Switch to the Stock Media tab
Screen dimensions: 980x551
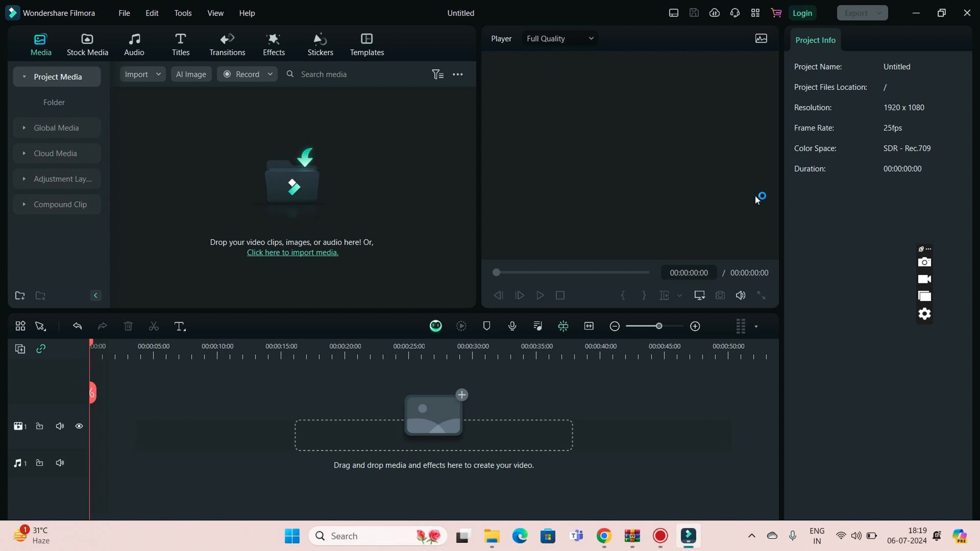coord(87,44)
